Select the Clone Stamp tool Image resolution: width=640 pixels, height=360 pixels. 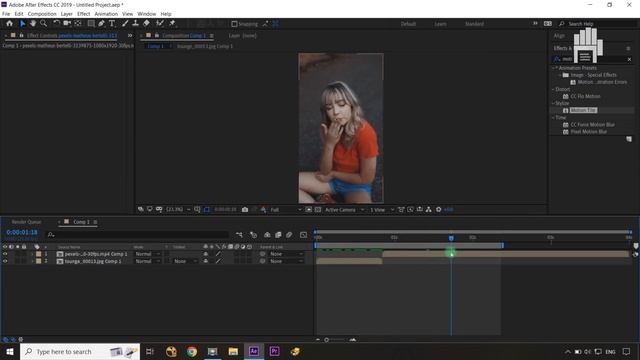[x=136, y=24]
